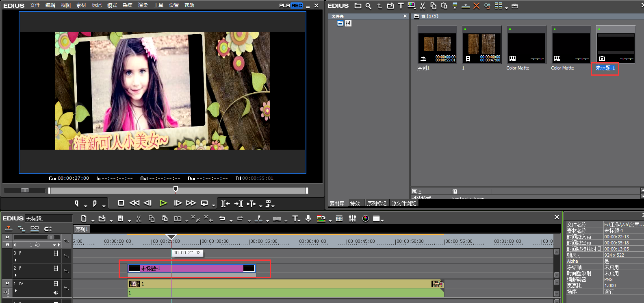644x303 pixels.
Task: Expand the 1 VA track triangle
Action: click(16, 290)
